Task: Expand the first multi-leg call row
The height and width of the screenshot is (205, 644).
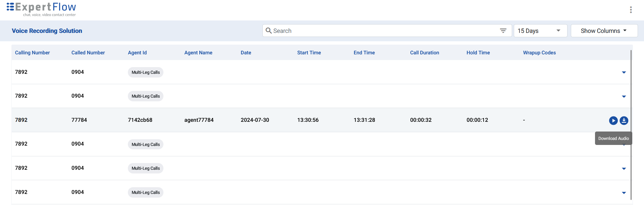Action: coord(624,72)
